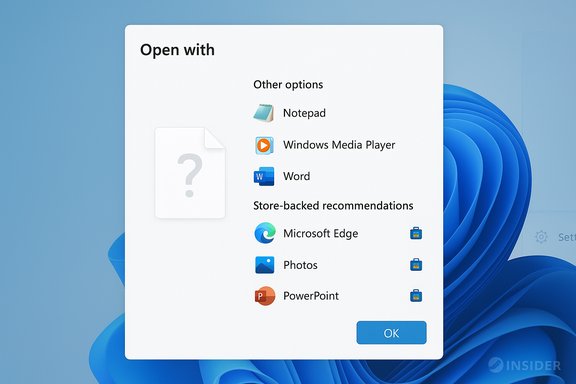The width and height of the screenshot is (576, 384).
Task: Confirm selection with the OK button
Action: 391,333
